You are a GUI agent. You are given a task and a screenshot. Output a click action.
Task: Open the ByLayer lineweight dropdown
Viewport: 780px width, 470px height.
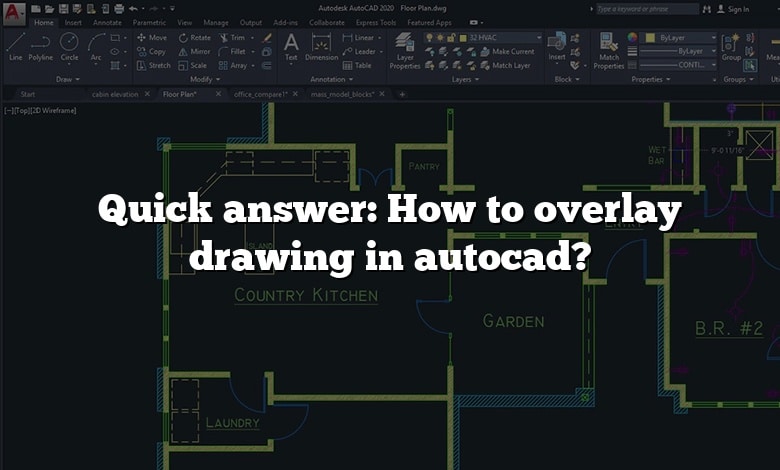(x=714, y=51)
